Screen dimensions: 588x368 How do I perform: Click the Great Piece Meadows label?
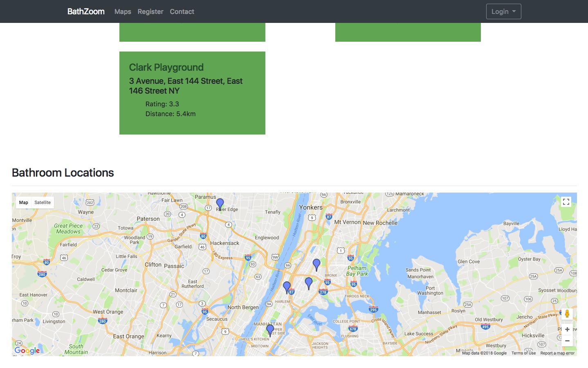coord(68,229)
